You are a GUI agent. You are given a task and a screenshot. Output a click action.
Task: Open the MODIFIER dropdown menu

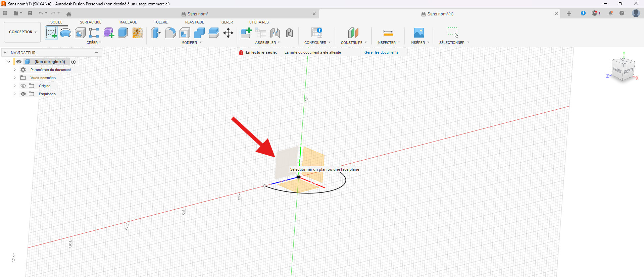tap(192, 43)
